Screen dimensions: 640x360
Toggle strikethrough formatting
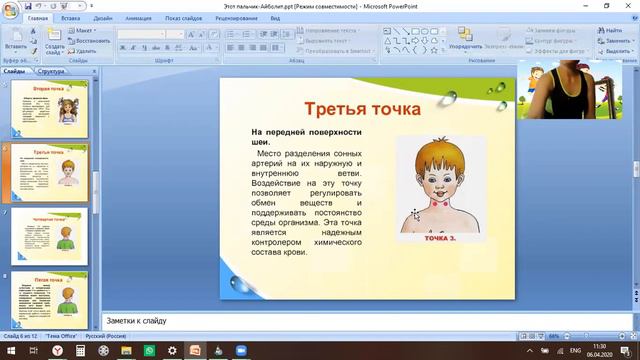[x=156, y=48]
